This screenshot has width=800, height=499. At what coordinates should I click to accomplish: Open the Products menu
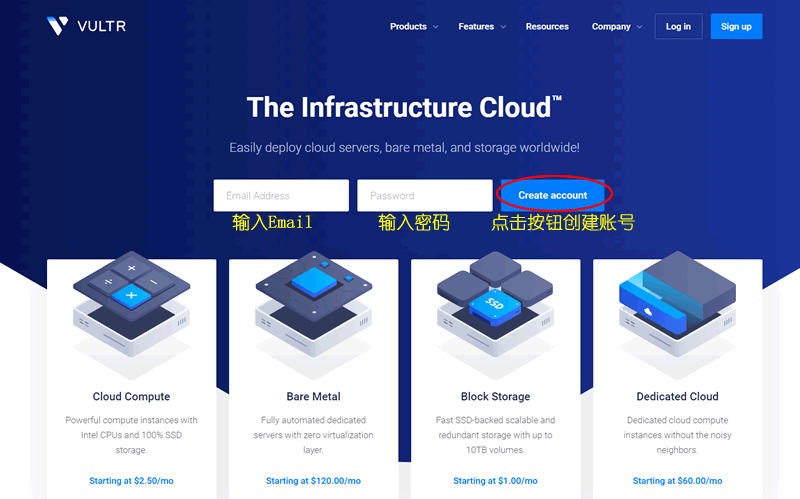(x=408, y=27)
